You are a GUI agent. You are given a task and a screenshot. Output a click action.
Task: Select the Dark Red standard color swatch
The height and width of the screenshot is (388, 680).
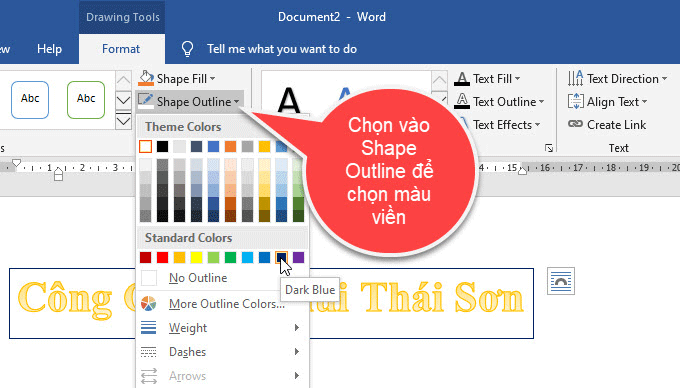(x=146, y=258)
